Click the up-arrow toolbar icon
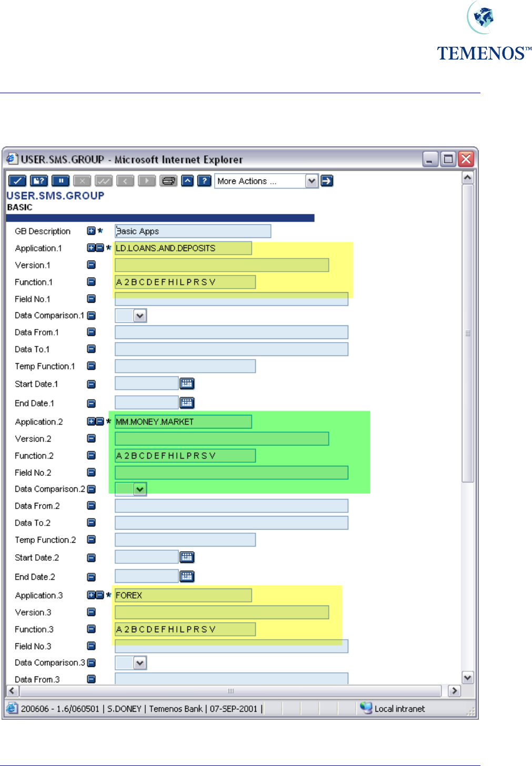The image size is (532, 766). click(187, 181)
